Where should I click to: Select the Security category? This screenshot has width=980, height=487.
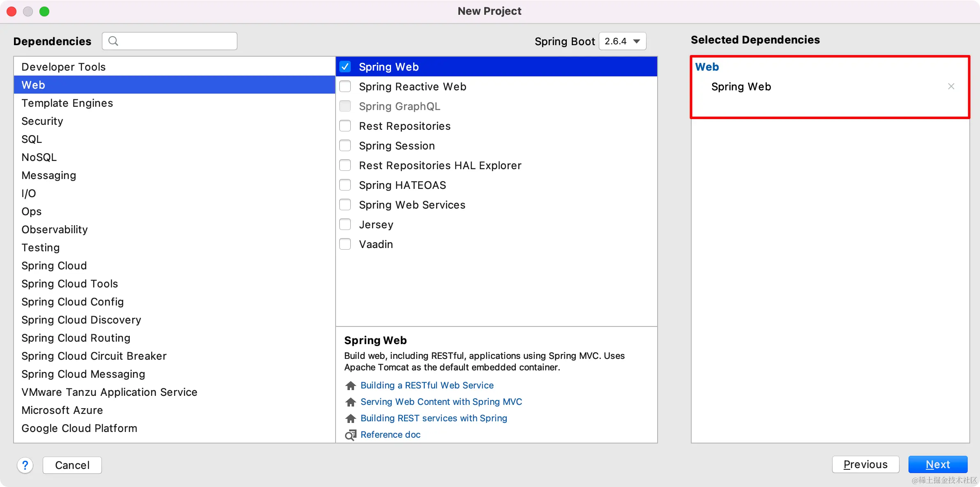click(x=42, y=121)
